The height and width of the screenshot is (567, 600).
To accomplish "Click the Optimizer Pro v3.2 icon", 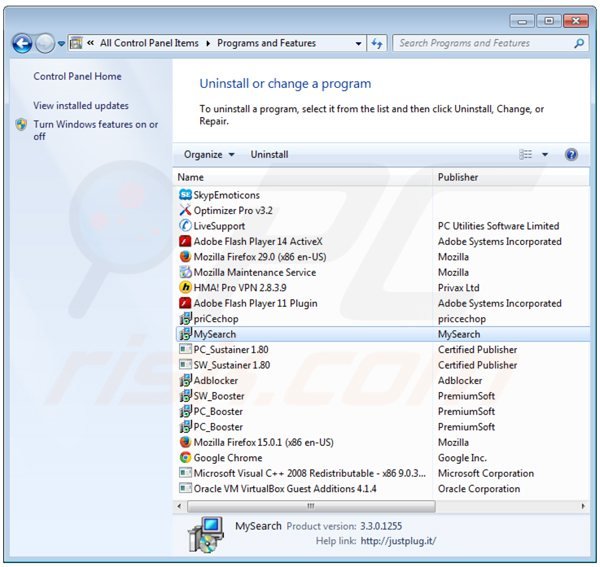I will 185,210.
